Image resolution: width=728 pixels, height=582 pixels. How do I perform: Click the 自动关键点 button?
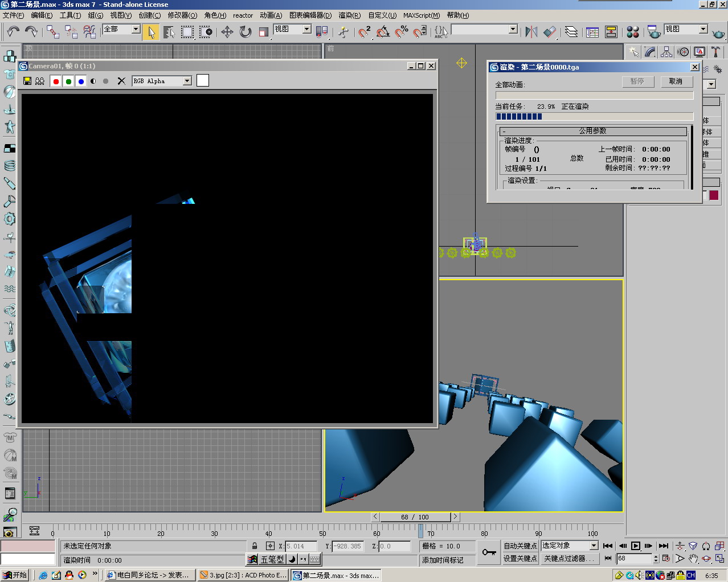point(520,546)
